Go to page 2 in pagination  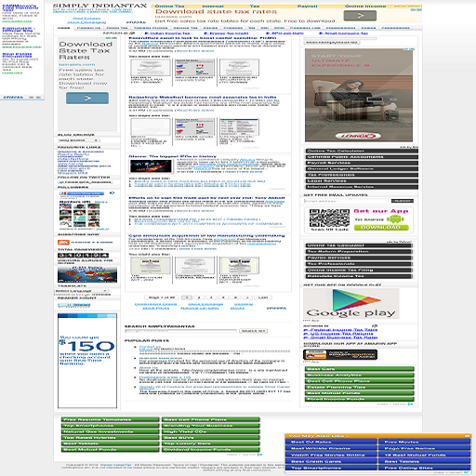(199, 297)
